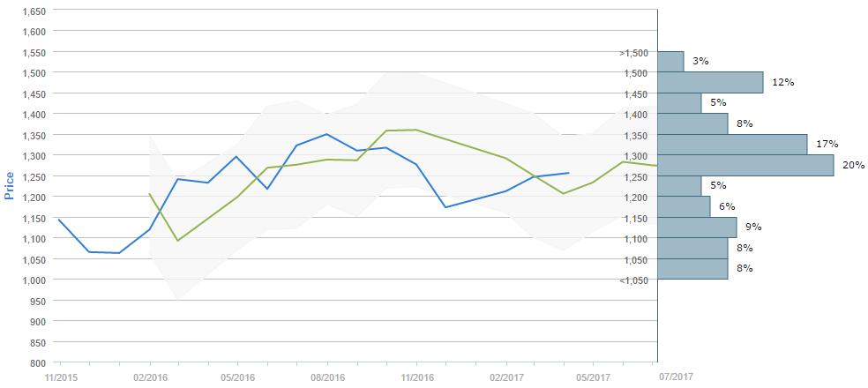
Task: Select the 6% histogram bar
Action: tap(684, 206)
